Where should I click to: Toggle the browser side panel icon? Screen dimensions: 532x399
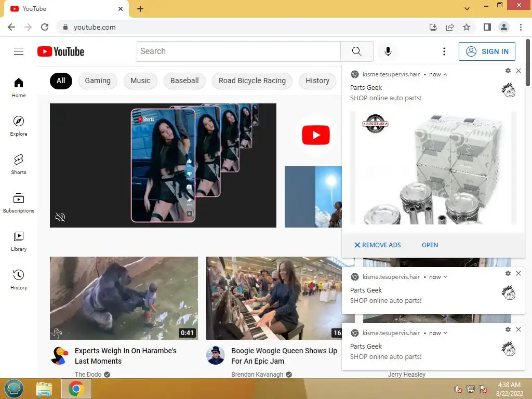pyautogui.click(x=487, y=27)
